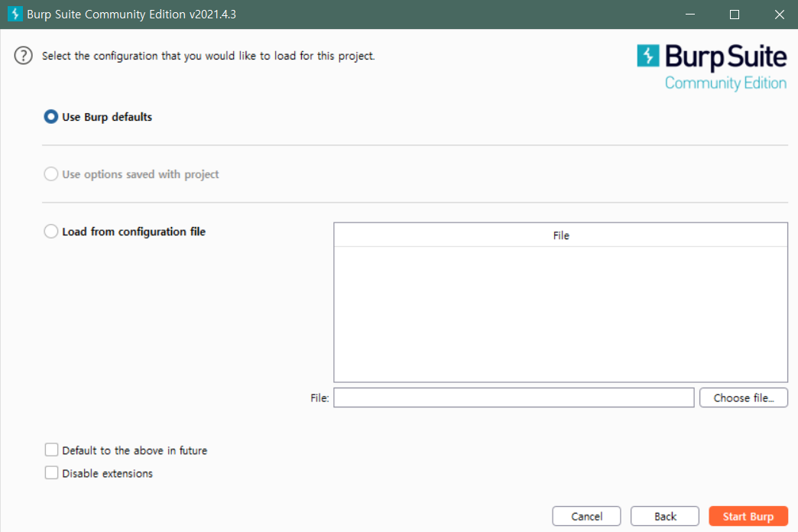Select Use Burp defaults radio button
Image resolution: width=798 pixels, height=532 pixels.
pyautogui.click(x=51, y=117)
